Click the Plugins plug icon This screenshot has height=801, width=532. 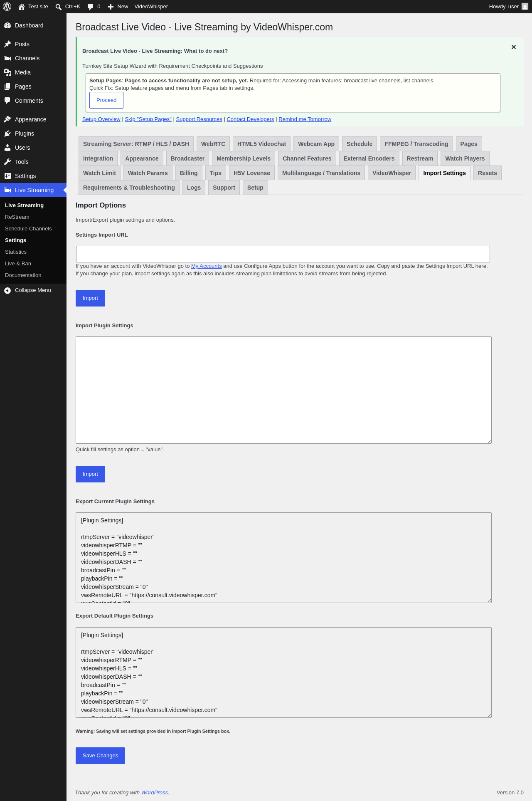click(x=7, y=133)
